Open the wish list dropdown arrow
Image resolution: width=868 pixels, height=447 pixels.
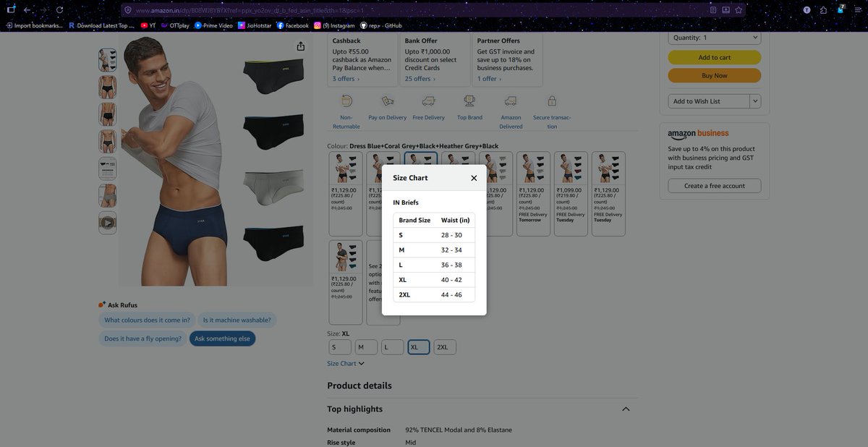[755, 101]
